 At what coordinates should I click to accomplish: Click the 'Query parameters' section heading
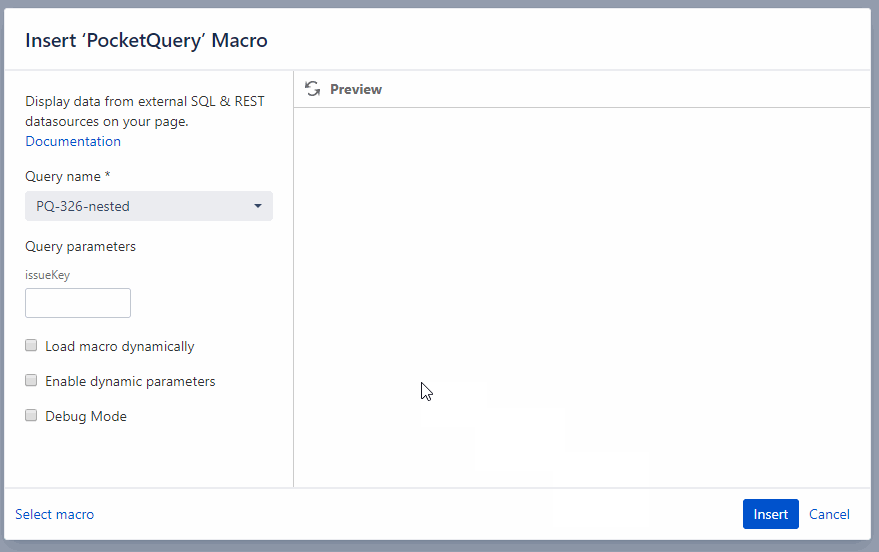[x=80, y=246]
